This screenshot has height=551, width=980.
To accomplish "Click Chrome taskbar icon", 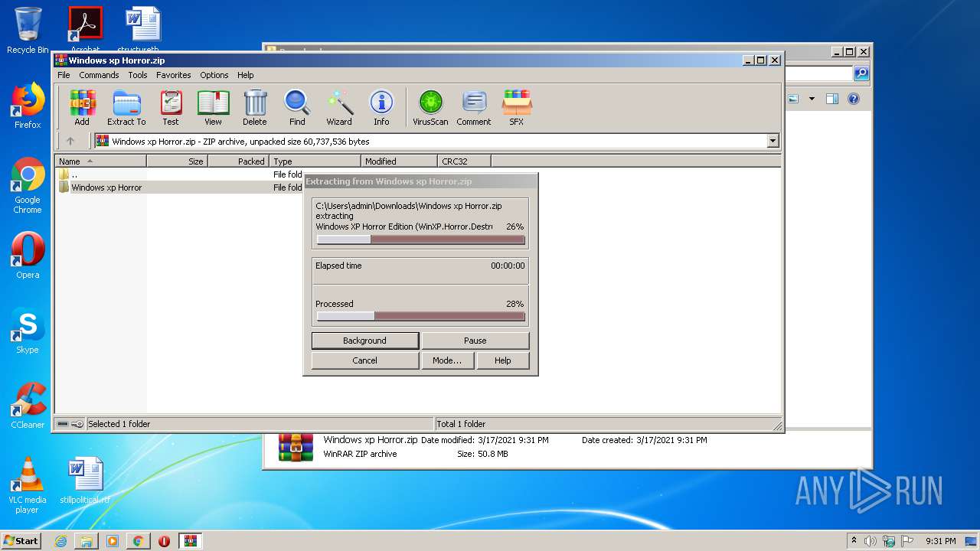I will 138,541.
